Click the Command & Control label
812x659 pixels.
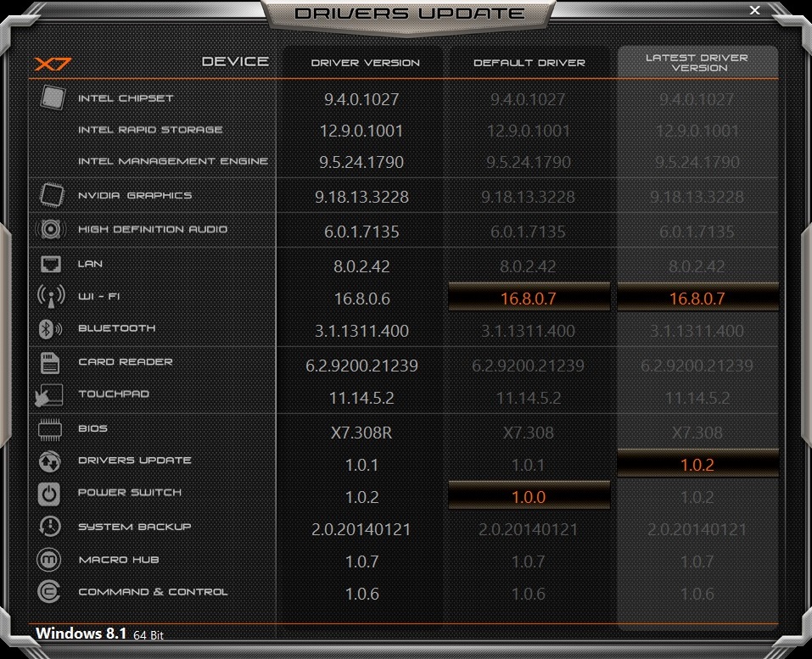coord(153,592)
